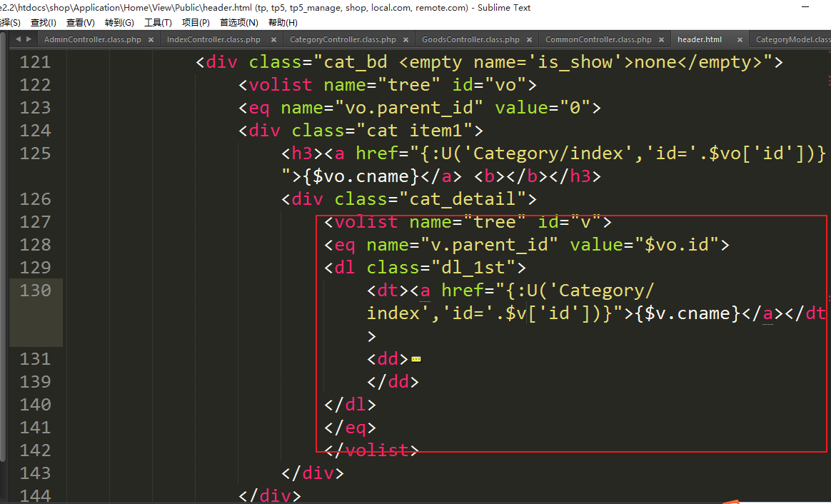Click line number 130 in the gutter

point(36,291)
